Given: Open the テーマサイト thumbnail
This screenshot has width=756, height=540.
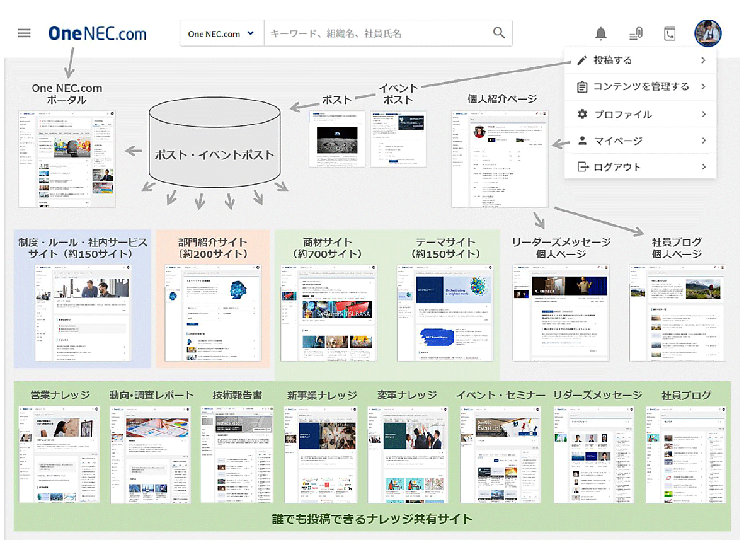Looking at the screenshot, I should (445, 313).
